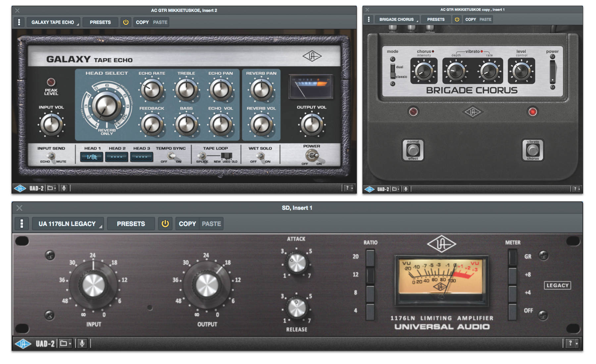Click the vibrato rate knob on Brigade Chorus
The width and height of the screenshot is (596, 364).
pyautogui.click(x=489, y=71)
